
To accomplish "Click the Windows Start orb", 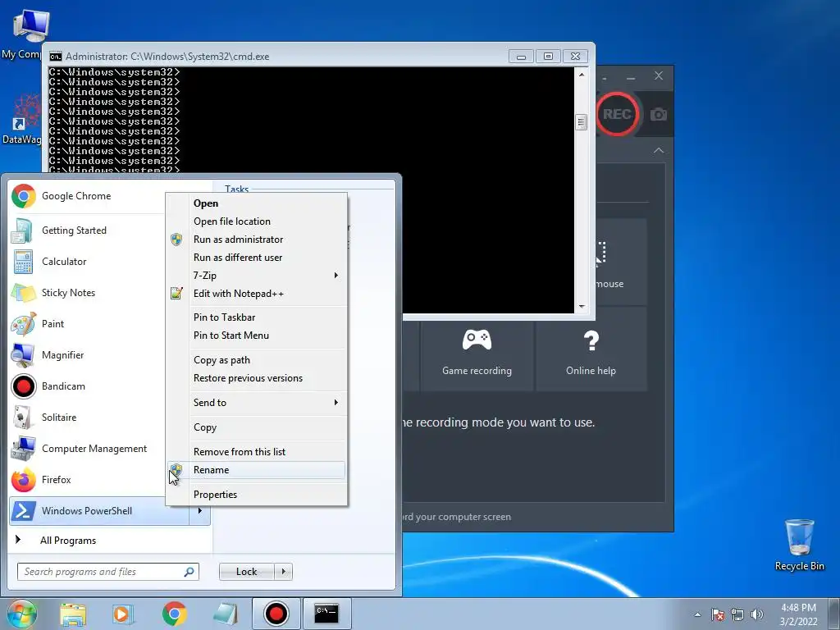I will 21,614.
